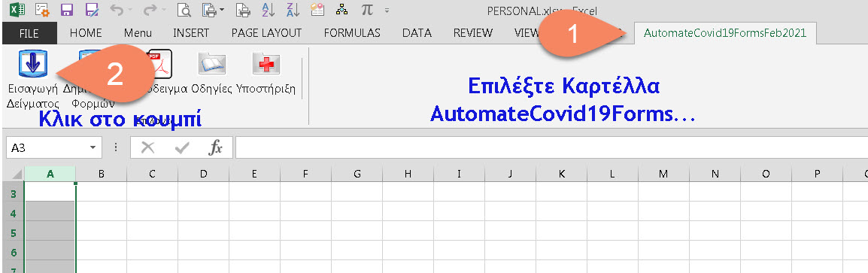
Task: Redo the last action
Action: point(150,10)
